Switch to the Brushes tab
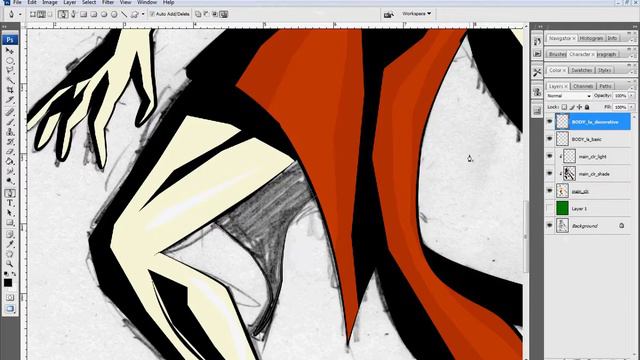Image resolution: width=640 pixels, height=360 pixels. [557, 54]
